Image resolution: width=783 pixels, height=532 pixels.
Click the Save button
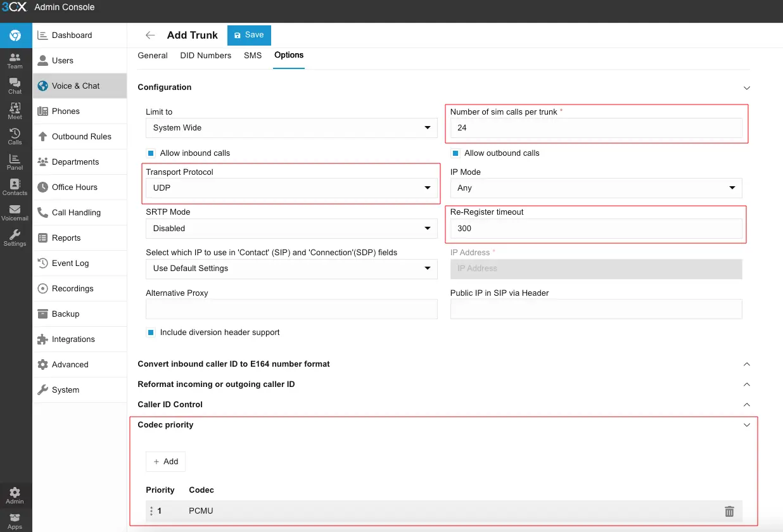click(x=249, y=35)
